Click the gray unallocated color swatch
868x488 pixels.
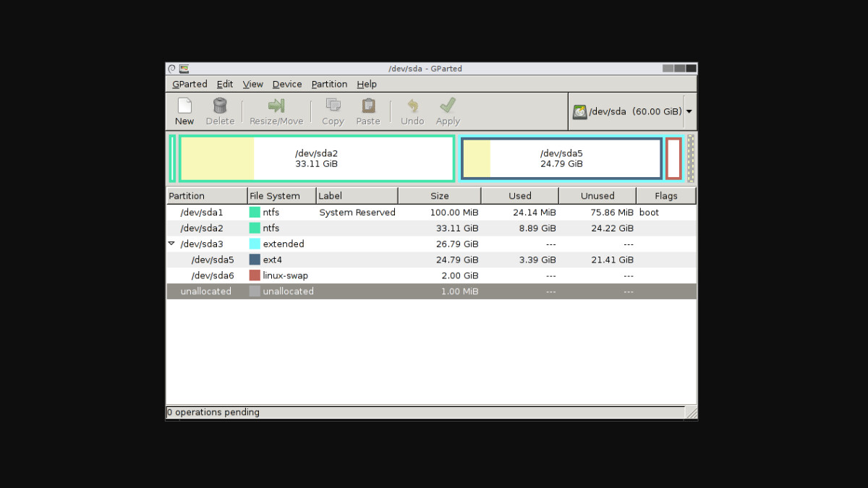point(255,291)
